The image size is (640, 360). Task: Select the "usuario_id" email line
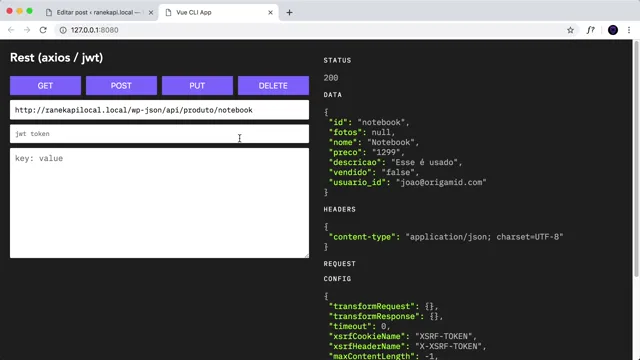coord(408,182)
